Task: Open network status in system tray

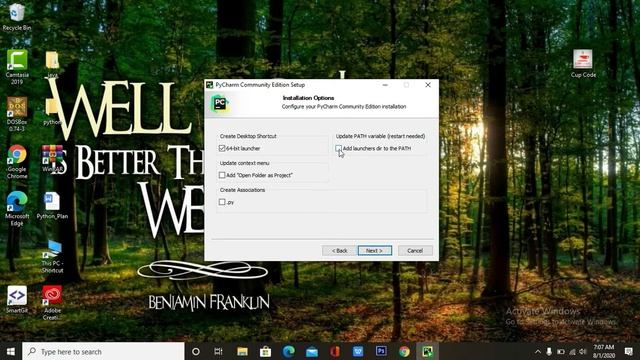Action: pos(572,351)
